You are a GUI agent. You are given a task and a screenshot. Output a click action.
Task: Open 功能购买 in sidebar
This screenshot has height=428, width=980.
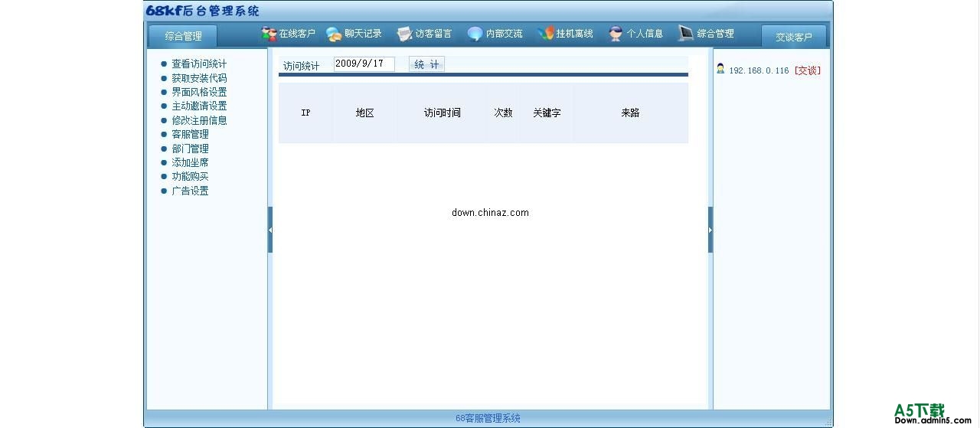coord(190,176)
